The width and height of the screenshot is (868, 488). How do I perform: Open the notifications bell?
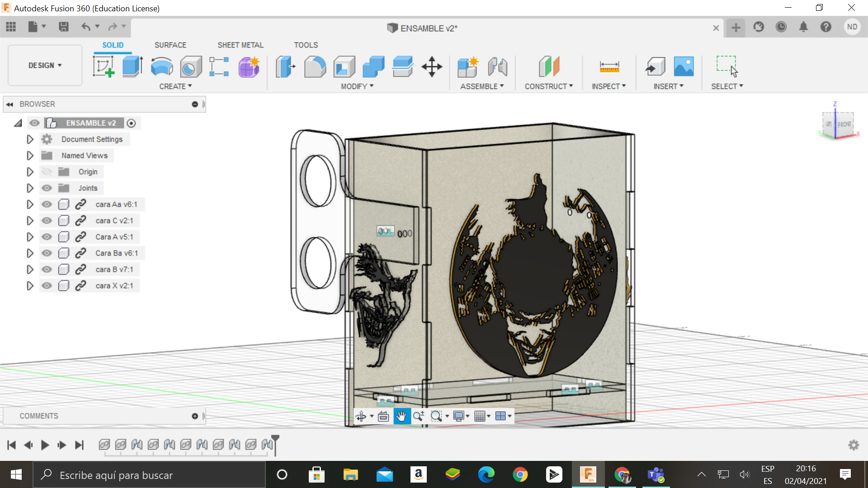tap(803, 27)
